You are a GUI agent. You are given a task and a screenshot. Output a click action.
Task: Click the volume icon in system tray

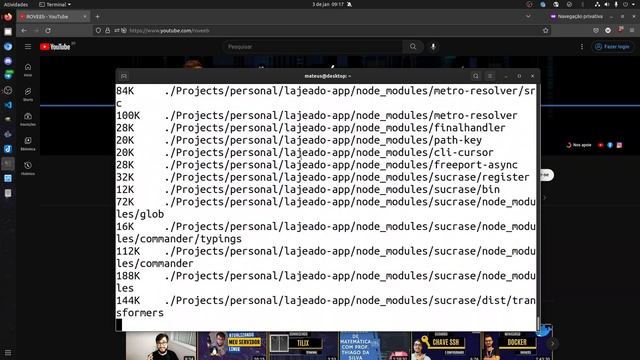[607, 4]
